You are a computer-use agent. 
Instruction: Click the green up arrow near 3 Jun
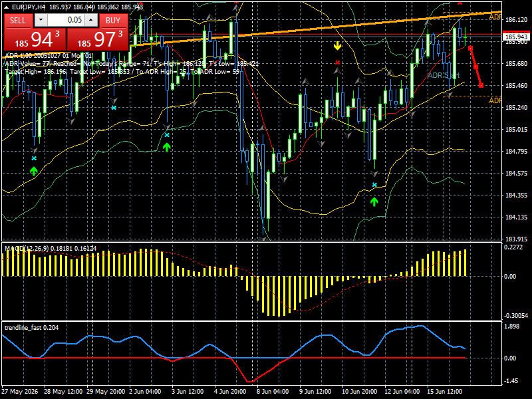[166, 147]
